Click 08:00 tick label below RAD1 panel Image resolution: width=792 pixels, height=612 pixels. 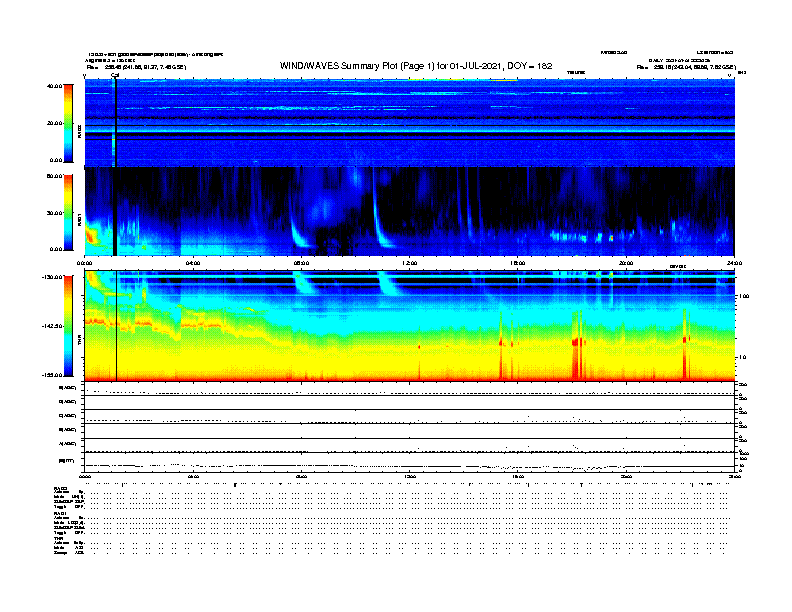tap(301, 263)
